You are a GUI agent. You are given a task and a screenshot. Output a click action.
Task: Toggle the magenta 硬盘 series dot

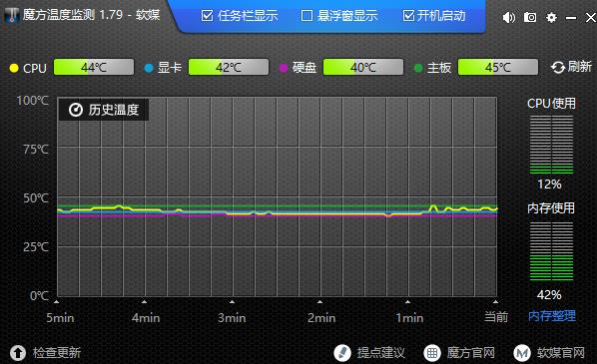[x=283, y=68]
